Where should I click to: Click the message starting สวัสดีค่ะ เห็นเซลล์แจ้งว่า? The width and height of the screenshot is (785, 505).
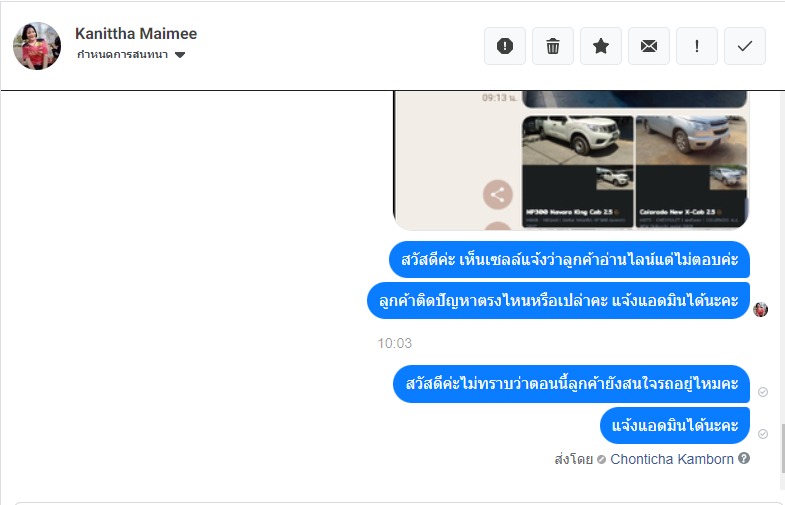coord(570,260)
